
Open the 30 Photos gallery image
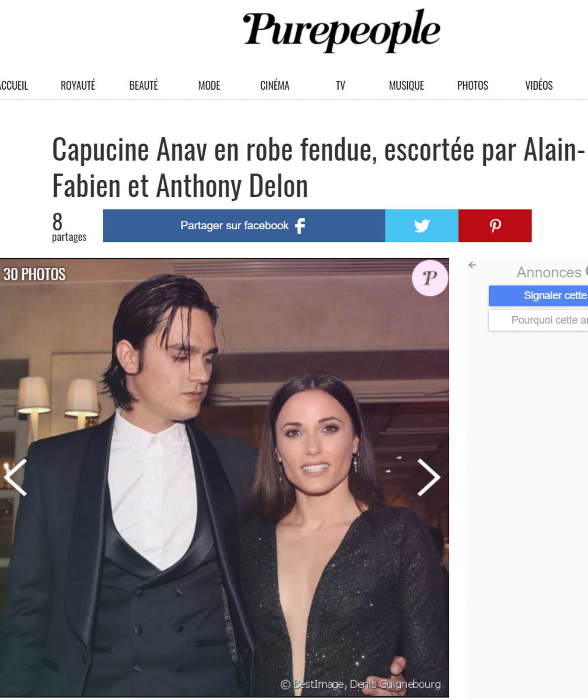tap(224, 478)
